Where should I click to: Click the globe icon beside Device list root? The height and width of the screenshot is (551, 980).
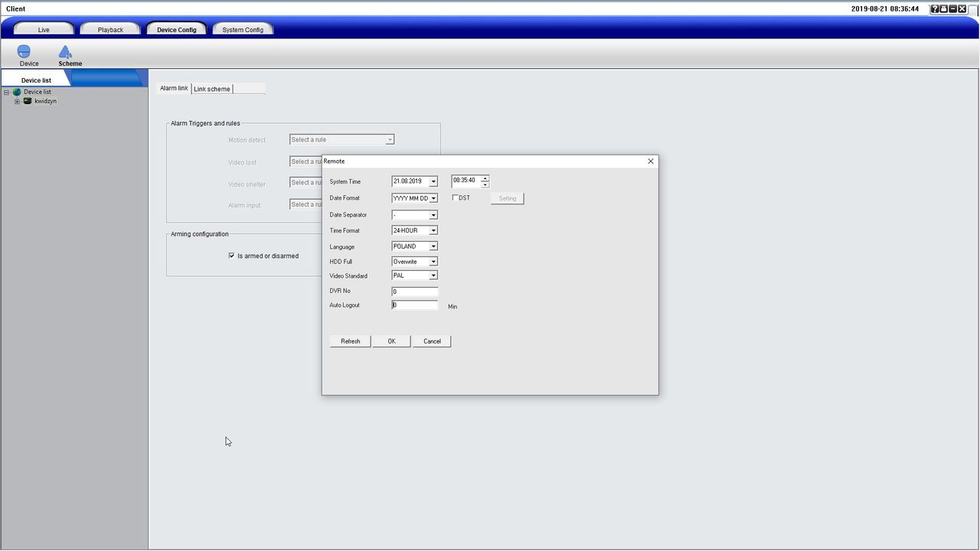[17, 92]
